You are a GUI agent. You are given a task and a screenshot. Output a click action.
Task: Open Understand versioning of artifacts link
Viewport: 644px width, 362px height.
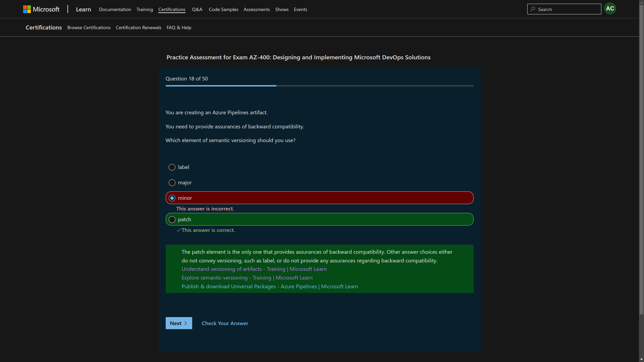254,269
